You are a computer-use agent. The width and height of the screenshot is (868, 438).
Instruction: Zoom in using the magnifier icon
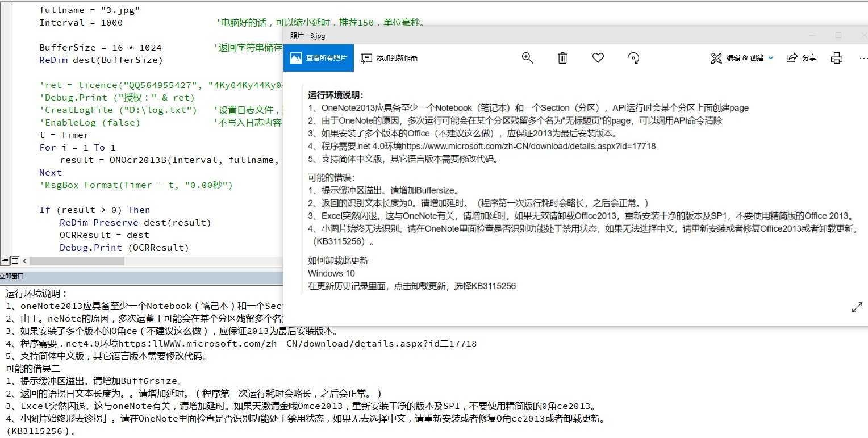(528, 58)
